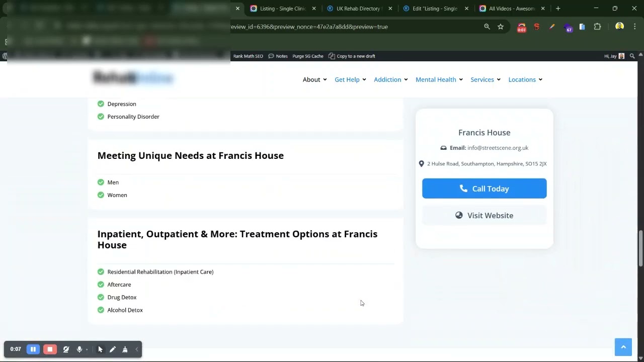This screenshot has height=362, width=644.
Task: Open a new browser tab
Action: pos(558,9)
